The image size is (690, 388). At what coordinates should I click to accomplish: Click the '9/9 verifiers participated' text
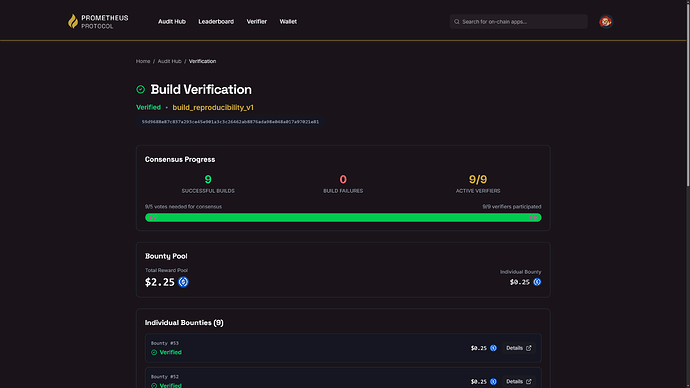tap(512, 207)
